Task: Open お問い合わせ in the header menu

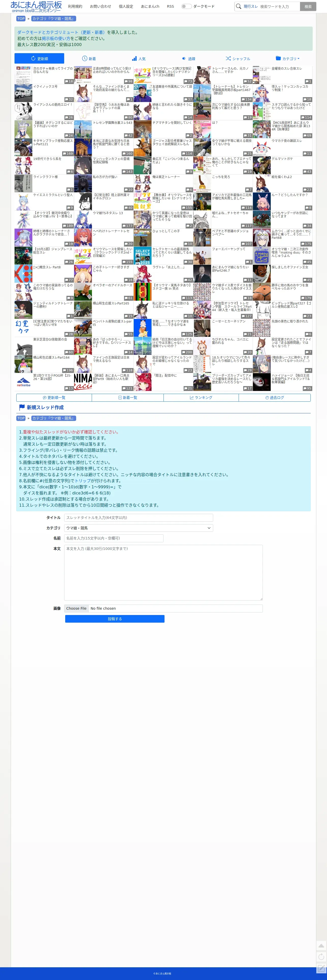Action: [101, 6]
